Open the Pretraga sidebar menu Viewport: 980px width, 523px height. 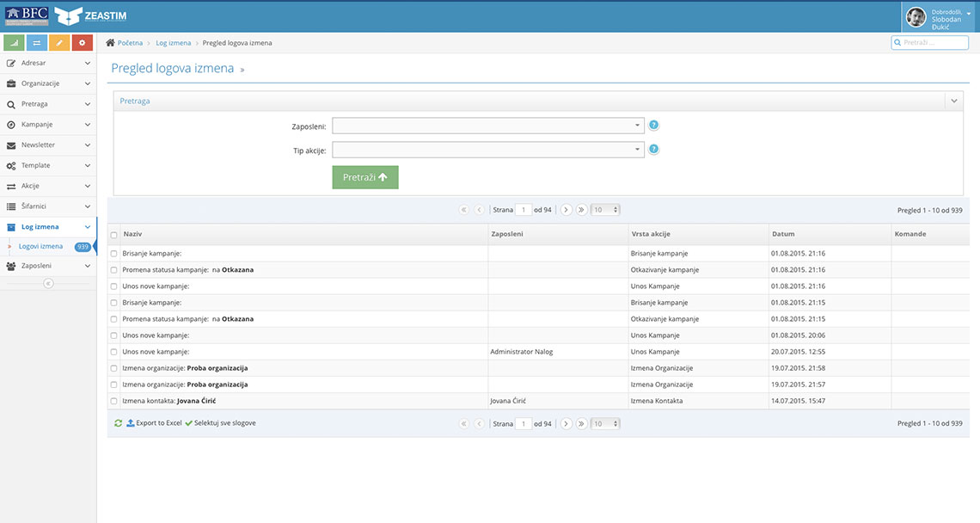pyautogui.click(x=48, y=104)
